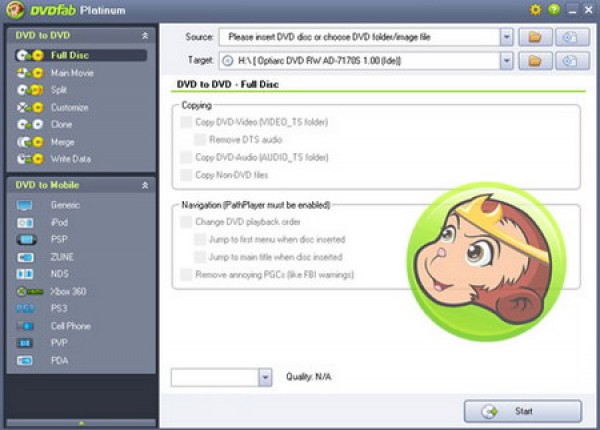
Task: Choose the Split mode icon
Action: click(31, 90)
